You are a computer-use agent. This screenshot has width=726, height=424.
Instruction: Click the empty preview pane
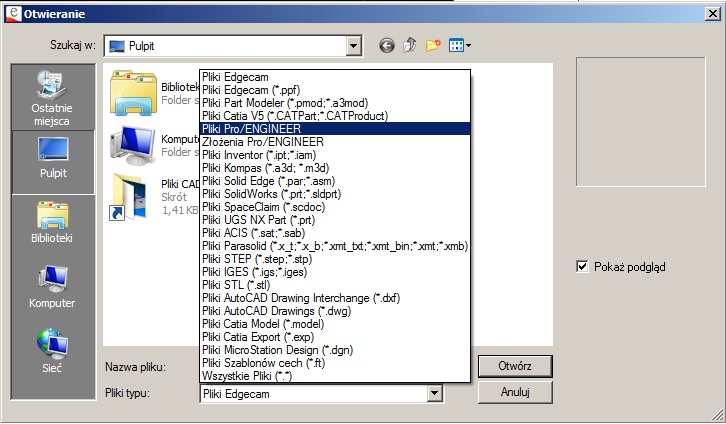click(641, 122)
